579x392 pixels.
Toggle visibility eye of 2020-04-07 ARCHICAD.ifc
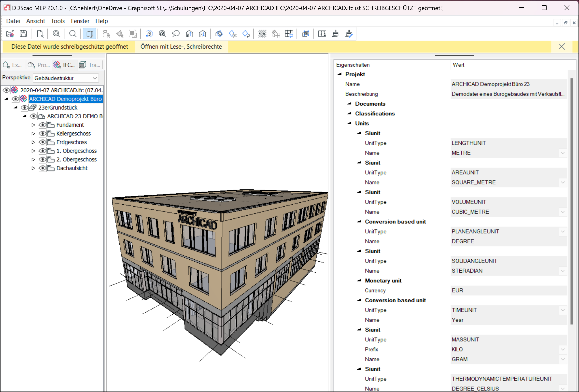6,90
